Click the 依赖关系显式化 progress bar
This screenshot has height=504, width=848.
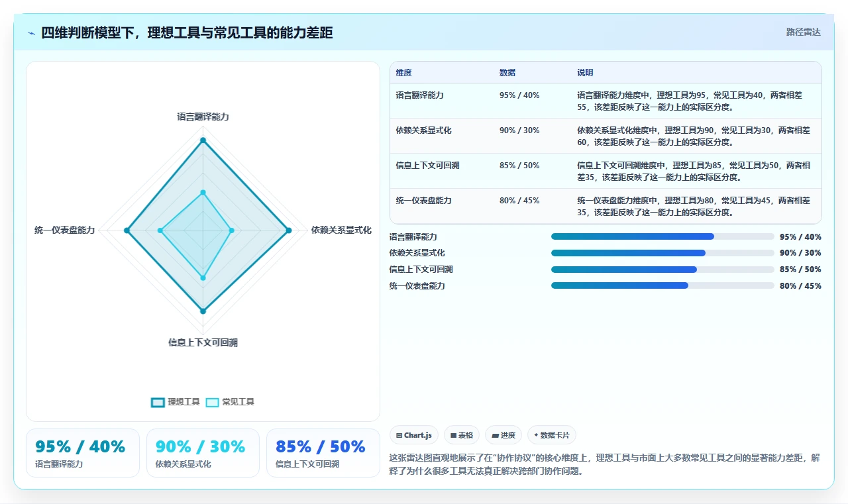click(x=662, y=253)
